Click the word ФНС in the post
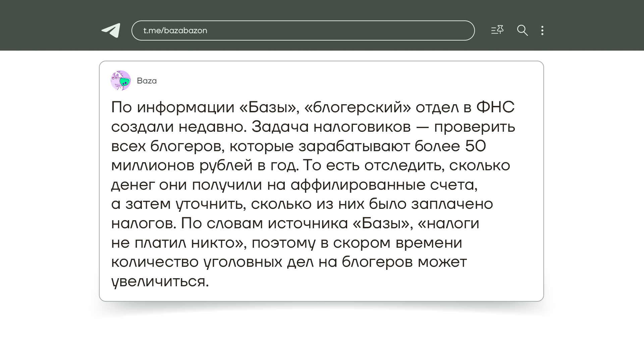Viewport: 644px width, 362px height. point(495,107)
